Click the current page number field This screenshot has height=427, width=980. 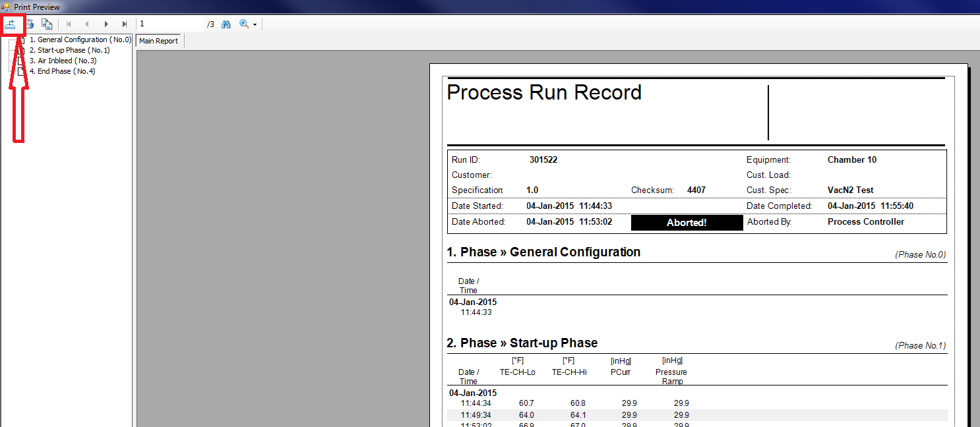170,24
